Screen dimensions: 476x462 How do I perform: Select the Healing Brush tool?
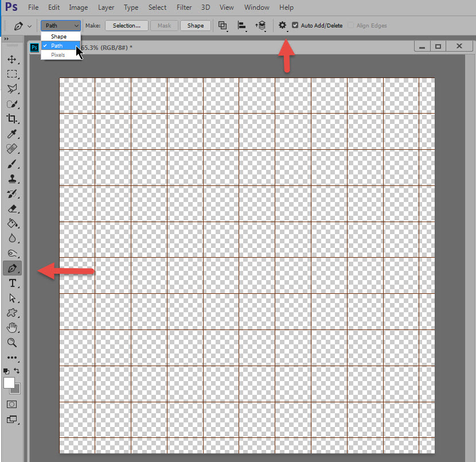coord(12,149)
